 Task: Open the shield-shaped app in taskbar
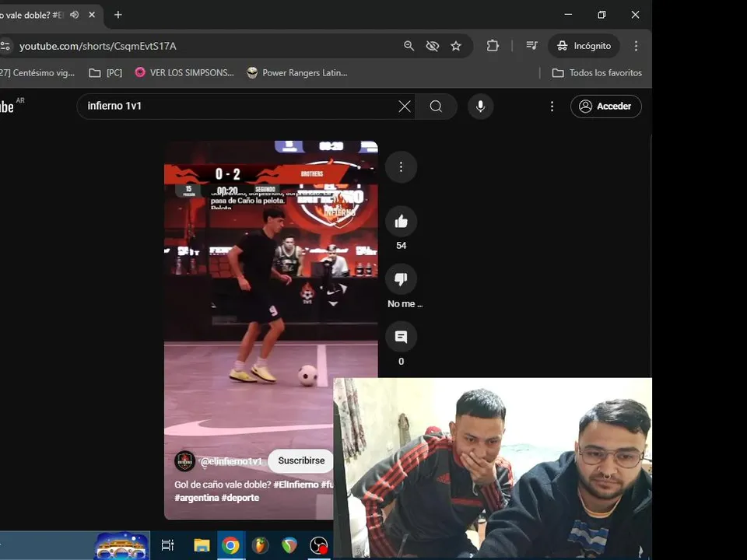click(x=289, y=545)
